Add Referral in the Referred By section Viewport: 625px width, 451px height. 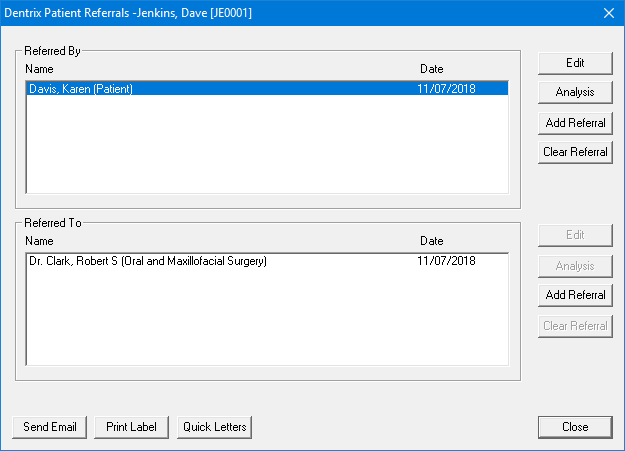pyautogui.click(x=575, y=122)
